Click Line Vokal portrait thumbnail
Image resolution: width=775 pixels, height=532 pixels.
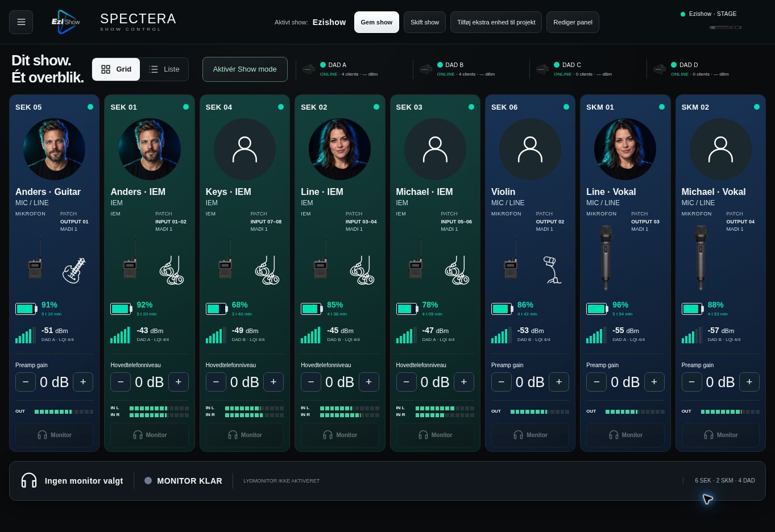click(x=625, y=149)
